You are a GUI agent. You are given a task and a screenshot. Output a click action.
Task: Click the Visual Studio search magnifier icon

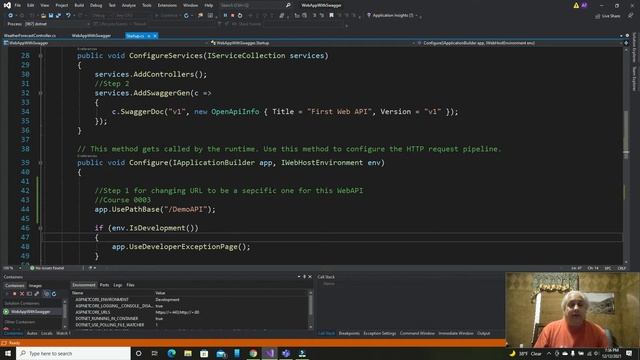click(x=288, y=5)
